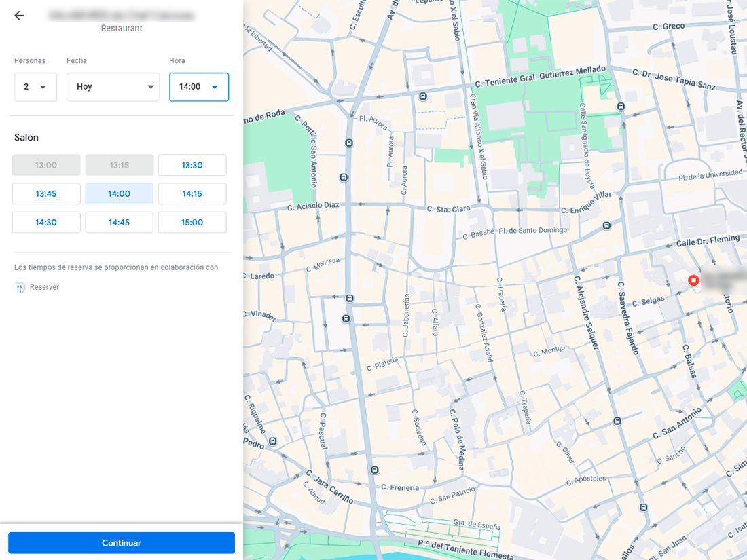Viewport: 747px width, 560px height.
Task: Click the disabled 13:00 time slot
Action: pyautogui.click(x=46, y=165)
